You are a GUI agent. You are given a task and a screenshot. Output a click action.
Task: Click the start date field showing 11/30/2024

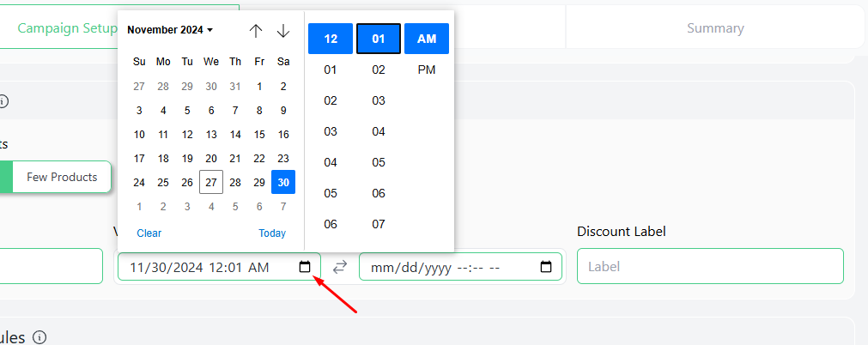click(x=219, y=266)
